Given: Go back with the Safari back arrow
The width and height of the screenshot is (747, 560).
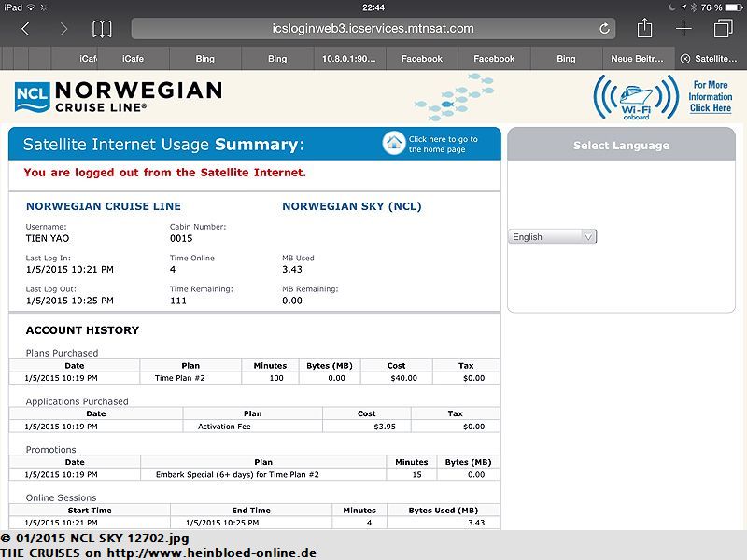Looking at the screenshot, I should click(x=26, y=29).
